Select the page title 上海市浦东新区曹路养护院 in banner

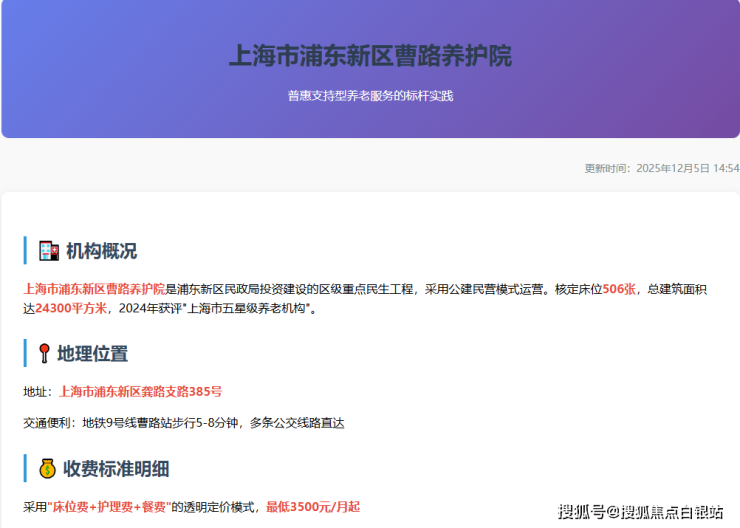click(370, 56)
